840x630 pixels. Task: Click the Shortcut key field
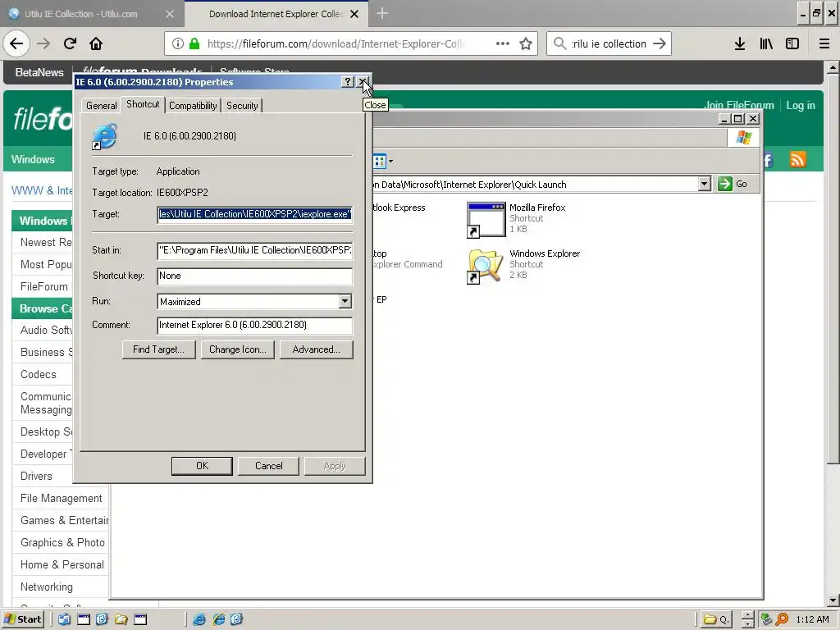(255, 276)
